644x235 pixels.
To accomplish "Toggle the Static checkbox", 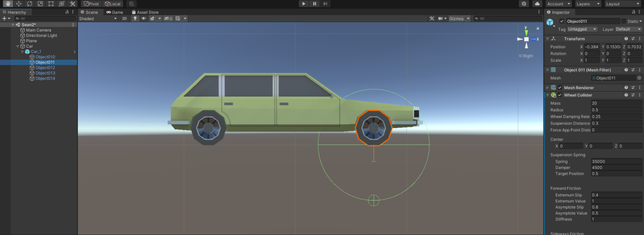I will tap(623, 21).
